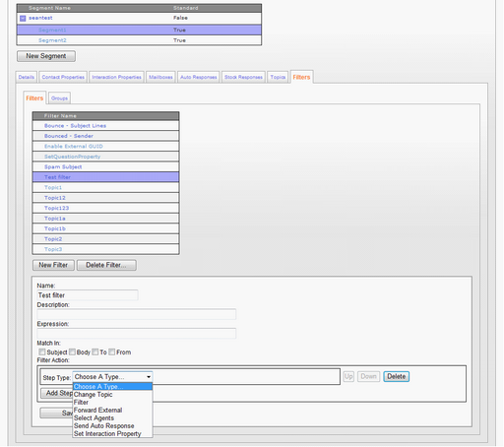
Task: Select Send Auto Response step type
Action: coord(104,425)
